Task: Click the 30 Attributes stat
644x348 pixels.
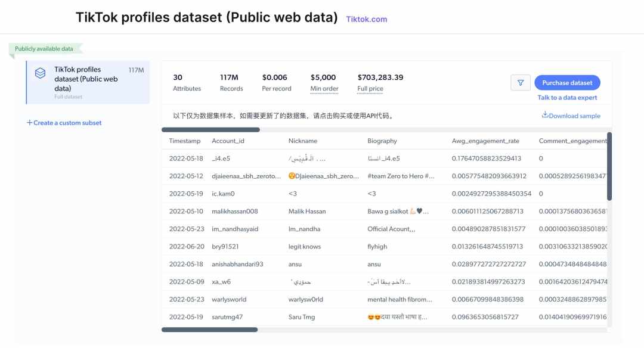Action: [x=187, y=82]
